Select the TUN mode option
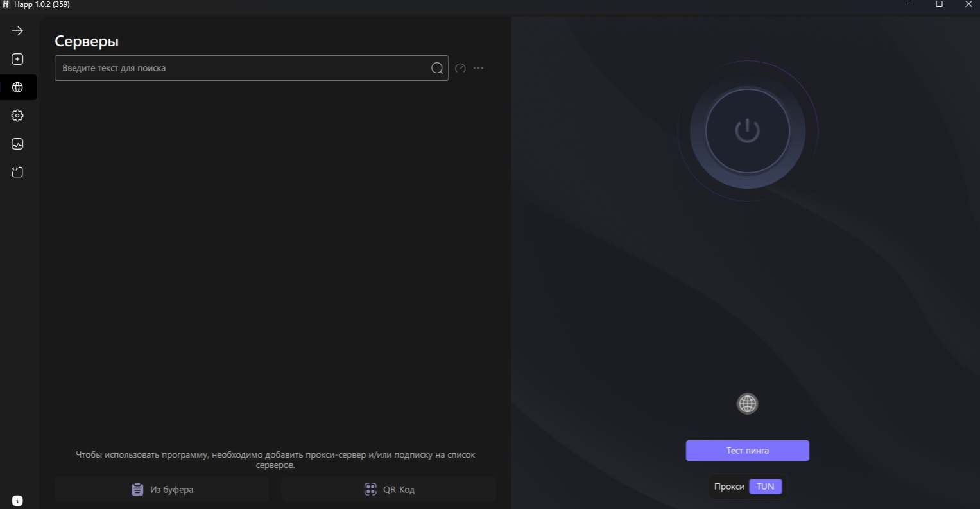 click(x=765, y=487)
